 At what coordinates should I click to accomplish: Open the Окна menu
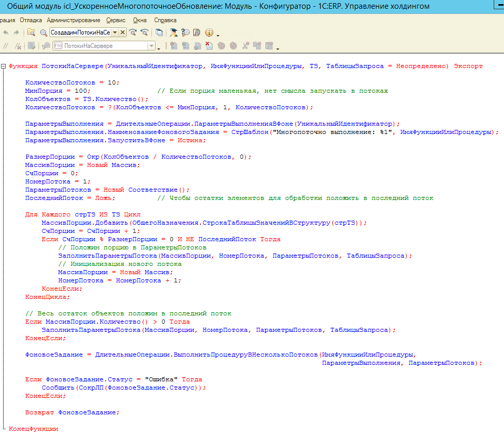click(140, 20)
